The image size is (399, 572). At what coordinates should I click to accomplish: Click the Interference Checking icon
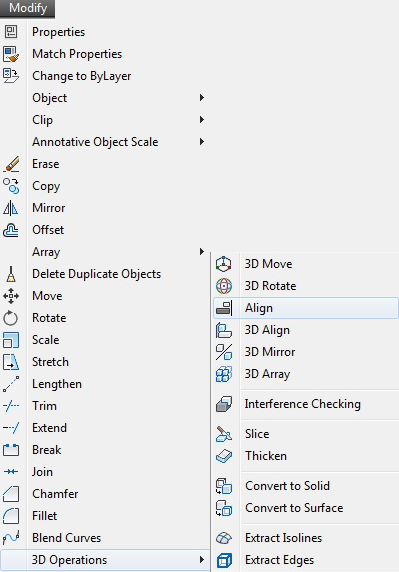click(x=224, y=404)
